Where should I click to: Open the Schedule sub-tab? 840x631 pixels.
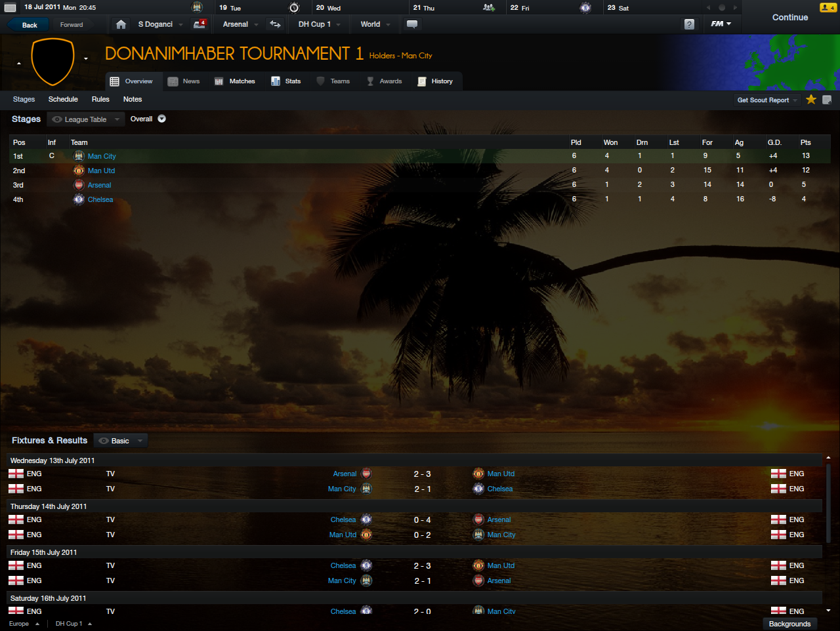point(63,100)
